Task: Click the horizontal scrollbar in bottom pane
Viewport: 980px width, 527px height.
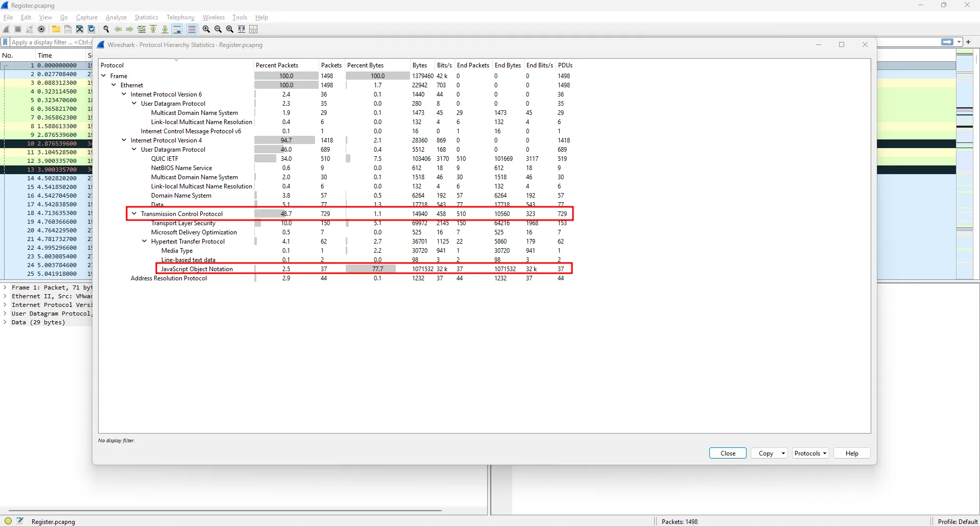Action: pos(225,510)
